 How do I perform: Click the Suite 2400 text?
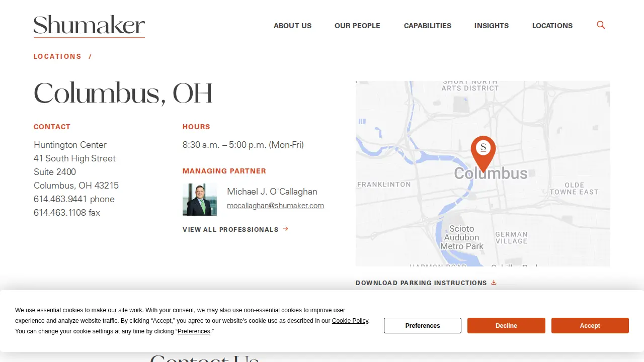coord(55,172)
